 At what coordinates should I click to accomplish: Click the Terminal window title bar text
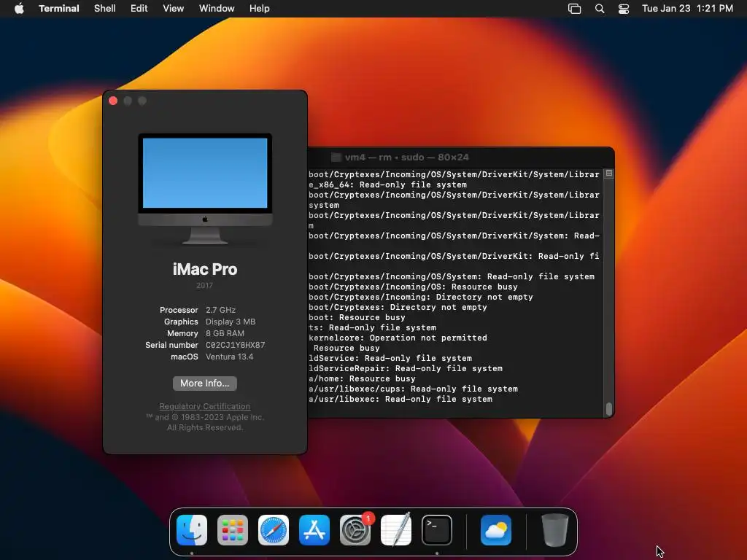407,157
